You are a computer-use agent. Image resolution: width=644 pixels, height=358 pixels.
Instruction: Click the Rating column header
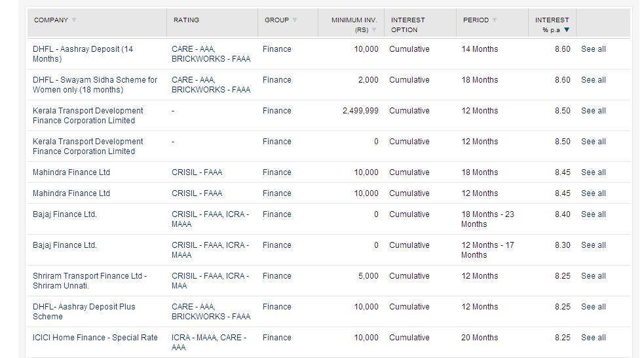tap(186, 20)
